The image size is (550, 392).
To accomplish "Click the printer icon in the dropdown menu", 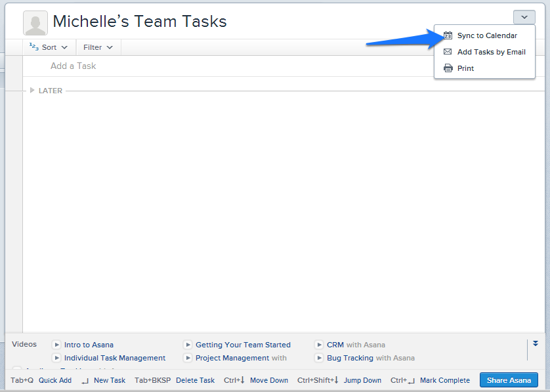I will (448, 68).
